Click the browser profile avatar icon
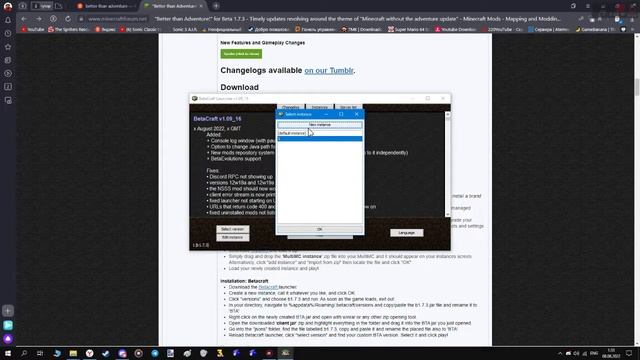 pyautogui.click(x=8, y=6)
